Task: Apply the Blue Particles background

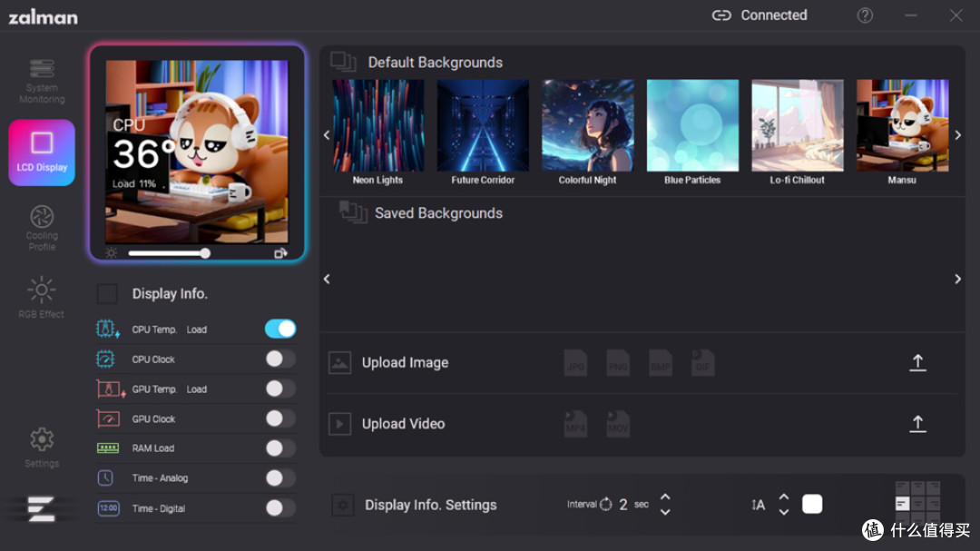Action: click(x=692, y=125)
